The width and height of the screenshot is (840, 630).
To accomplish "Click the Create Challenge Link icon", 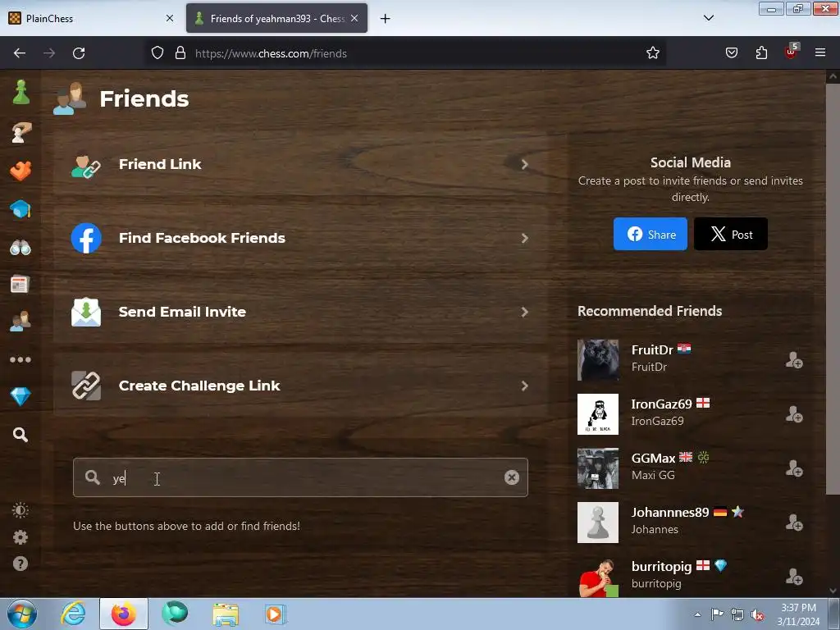I will coord(86,386).
